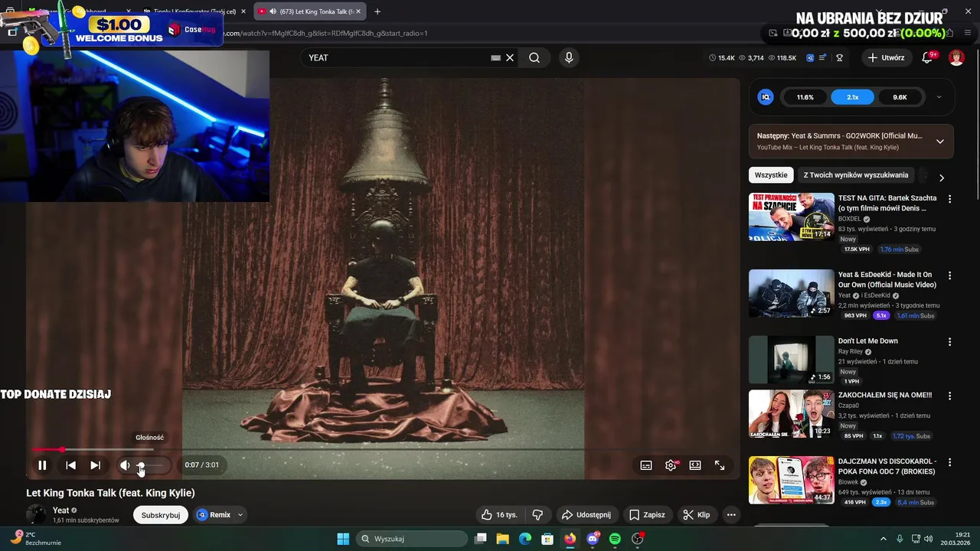Open the TEST NA GITA video thumbnail
The height and width of the screenshot is (551, 980).
coord(792,217)
